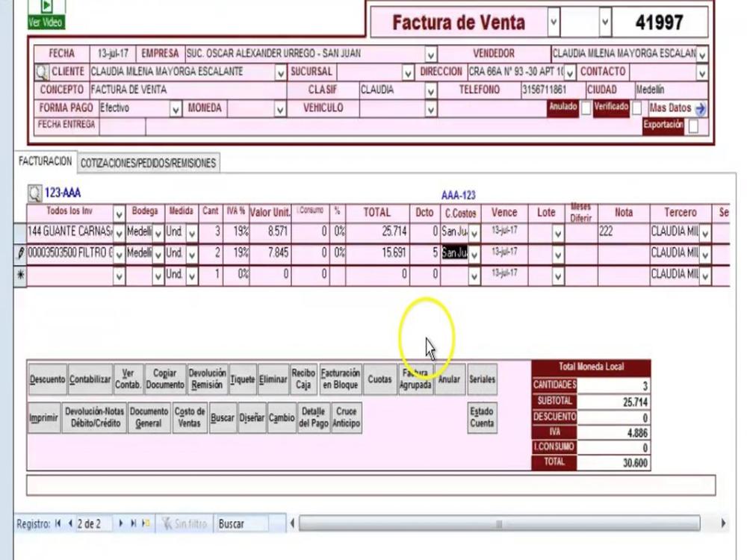Screen dimensions: 747x560
Task: Toggle the Verificado checkbox
Action: click(x=637, y=108)
